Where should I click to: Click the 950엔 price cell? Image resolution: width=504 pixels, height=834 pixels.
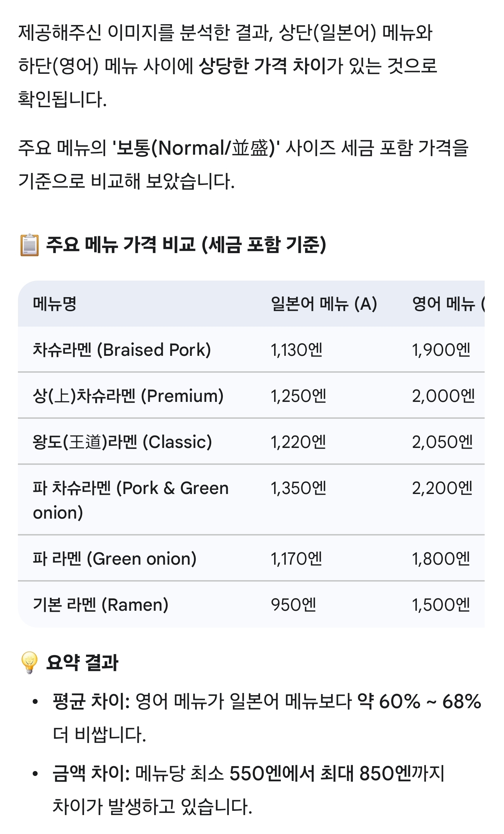tap(293, 605)
